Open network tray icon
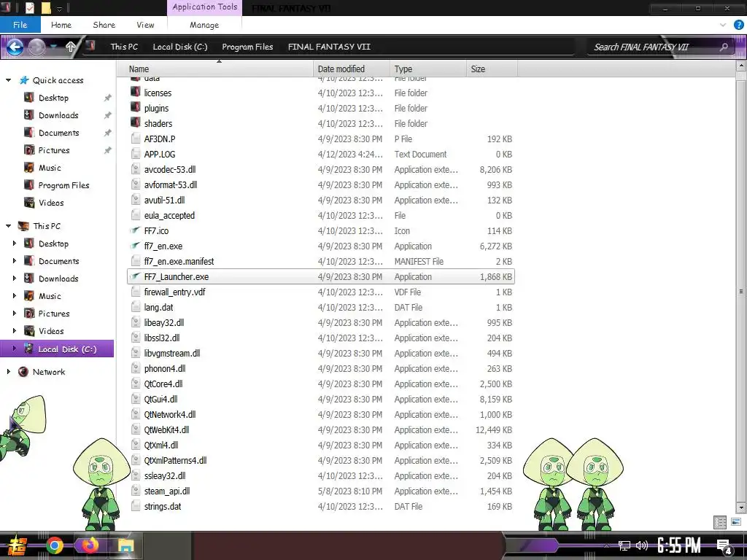The image size is (747, 560). [624, 545]
